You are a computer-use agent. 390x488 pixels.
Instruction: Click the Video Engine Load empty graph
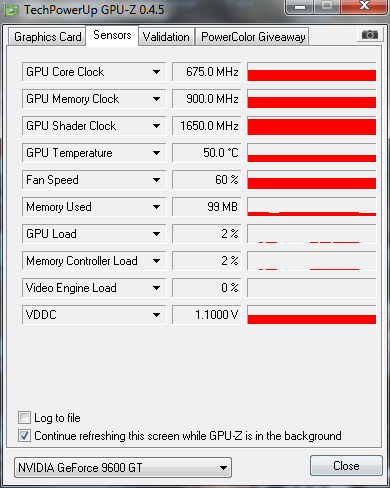[312, 288]
